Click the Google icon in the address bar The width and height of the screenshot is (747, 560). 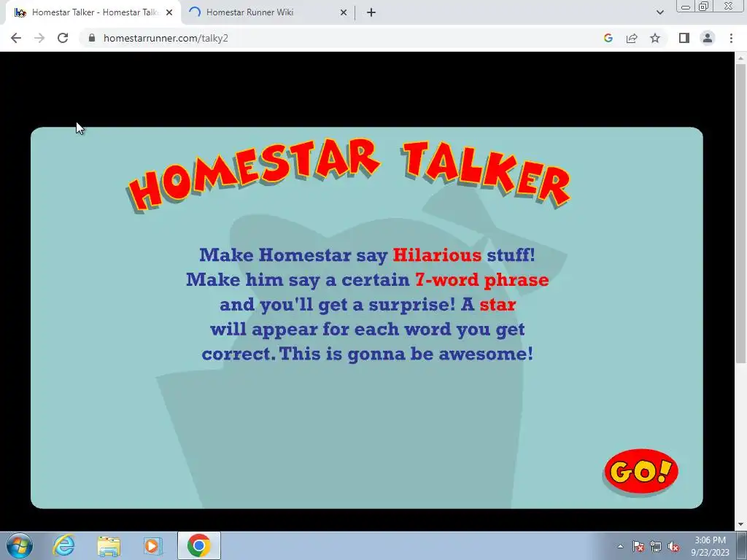click(x=608, y=38)
